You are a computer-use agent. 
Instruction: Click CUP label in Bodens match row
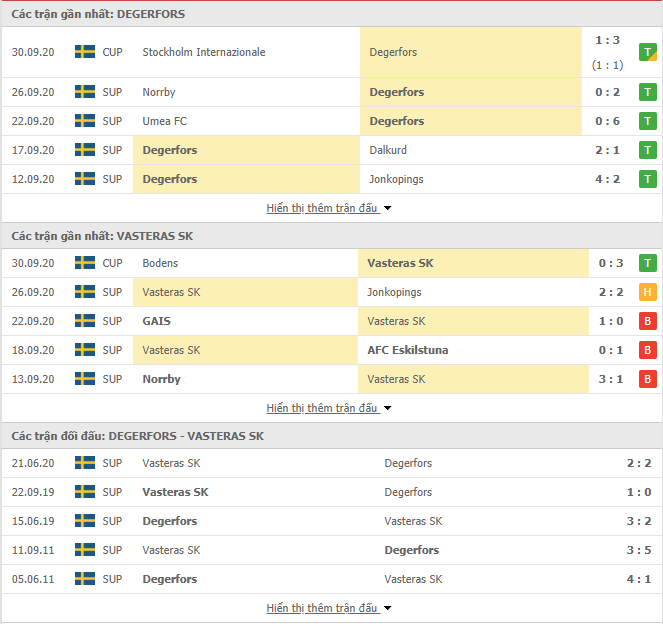point(112,263)
